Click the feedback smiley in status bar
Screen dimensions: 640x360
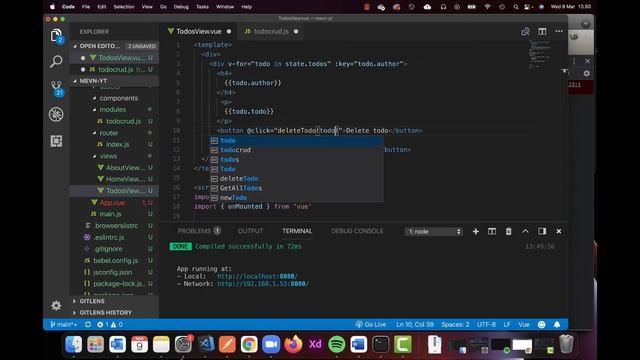[x=542, y=324]
